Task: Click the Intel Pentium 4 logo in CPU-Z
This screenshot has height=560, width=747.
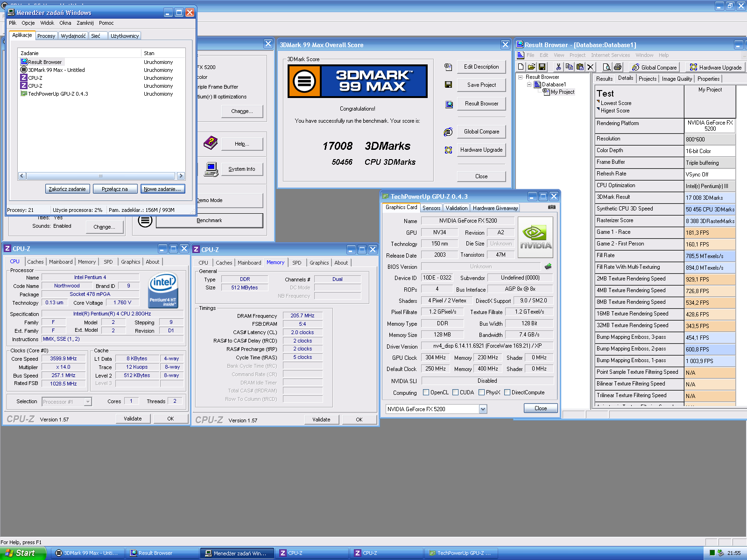Action: pyautogui.click(x=163, y=290)
